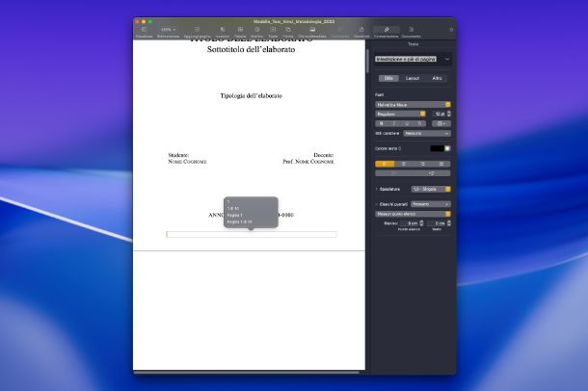Click the Formattazione toolbar button
The height and width of the screenshot is (391, 588).
(x=387, y=32)
